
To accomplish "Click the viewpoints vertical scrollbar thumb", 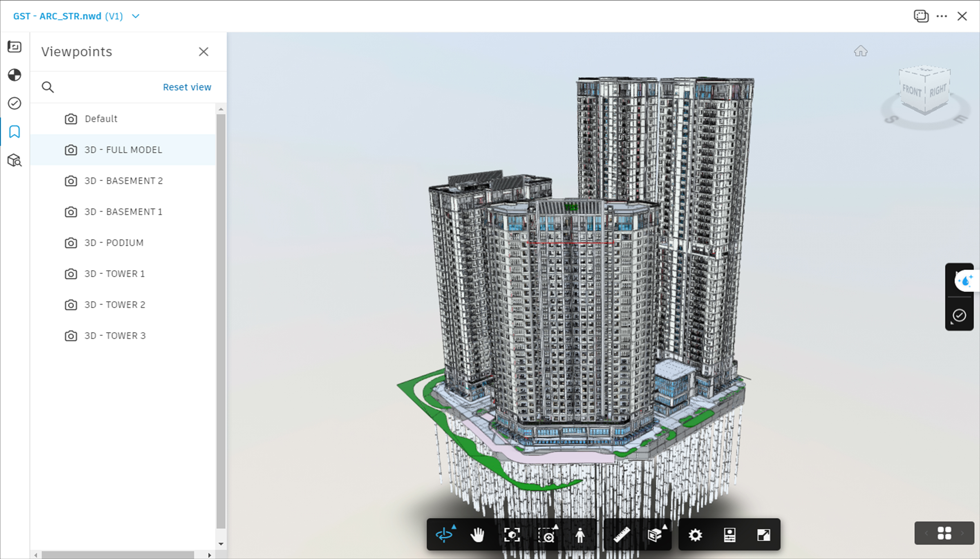I will (x=221, y=321).
